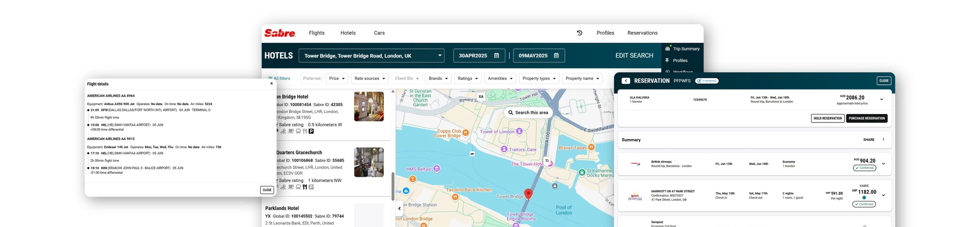This screenshot has height=227, width=980.
Task: Click the red Tower Bridge map pin
Action: pyautogui.click(x=528, y=194)
